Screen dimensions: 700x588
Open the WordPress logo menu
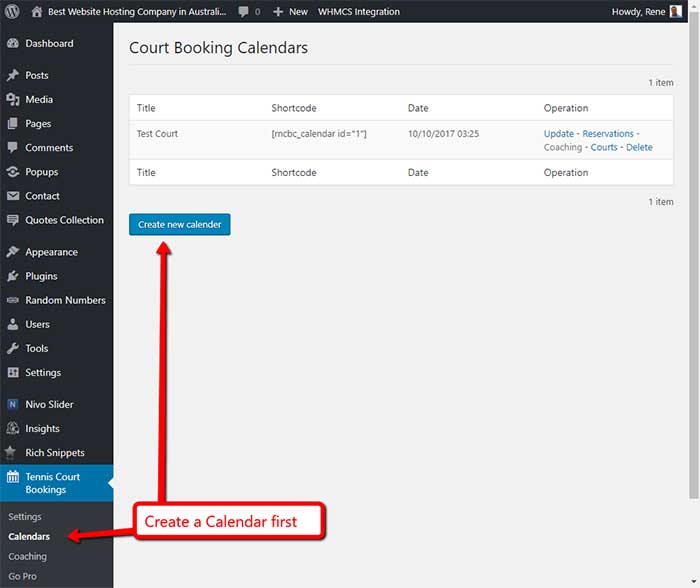pos(12,11)
